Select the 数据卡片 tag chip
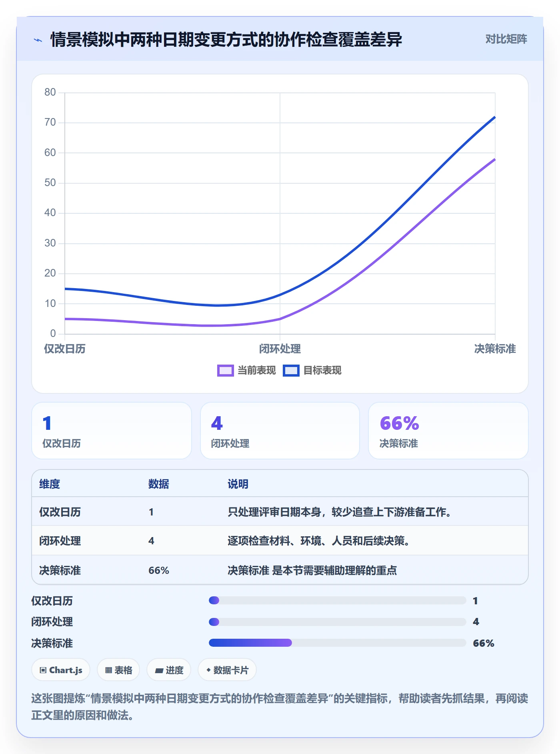The height and width of the screenshot is (754, 560). 227,670
